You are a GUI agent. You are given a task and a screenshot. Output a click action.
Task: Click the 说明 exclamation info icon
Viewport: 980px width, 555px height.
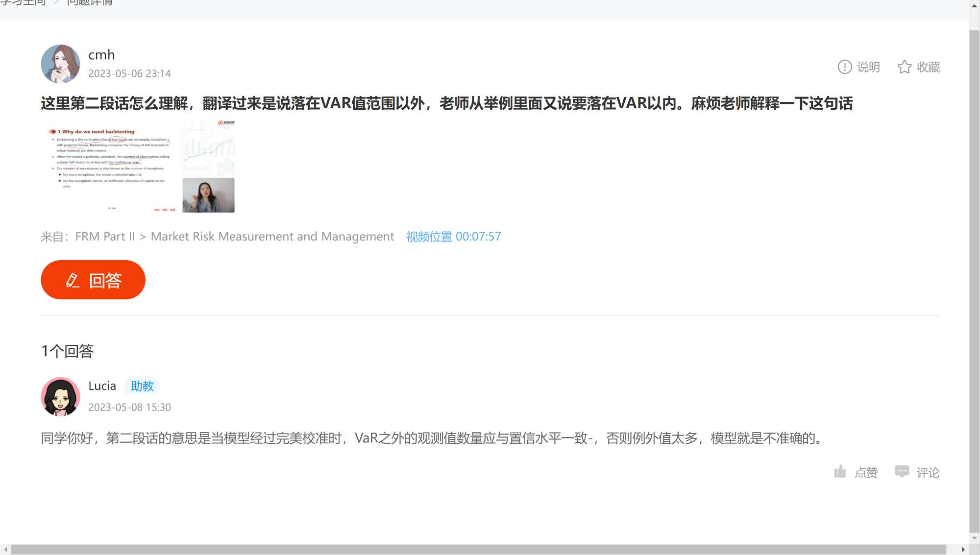(844, 67)
